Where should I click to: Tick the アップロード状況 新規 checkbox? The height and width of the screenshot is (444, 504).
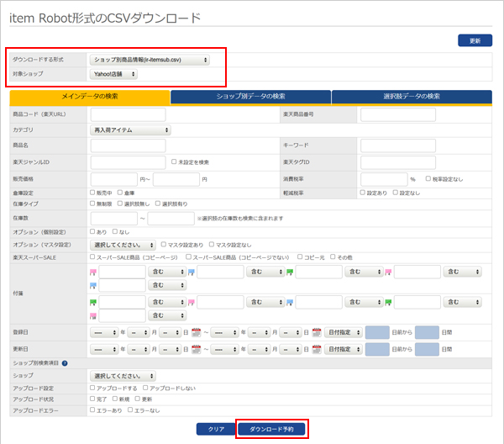(x=115, y=399)
